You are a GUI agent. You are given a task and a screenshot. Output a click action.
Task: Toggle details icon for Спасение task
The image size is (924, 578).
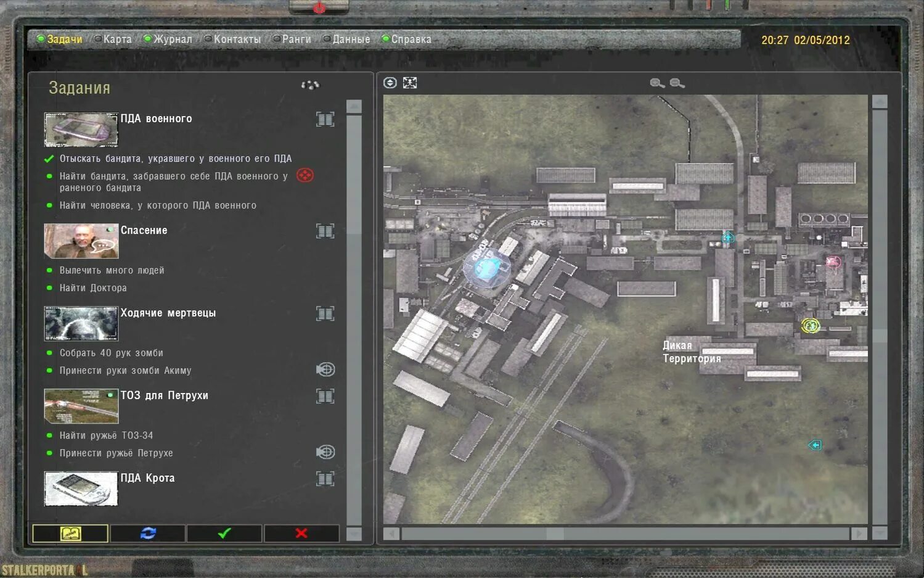[325, 231]
